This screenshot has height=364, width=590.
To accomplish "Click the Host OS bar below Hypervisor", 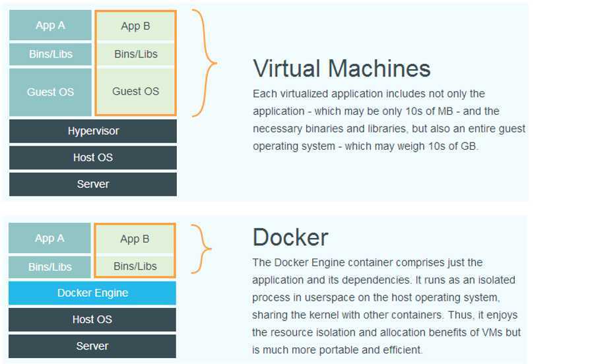I will tap(93, 158).
